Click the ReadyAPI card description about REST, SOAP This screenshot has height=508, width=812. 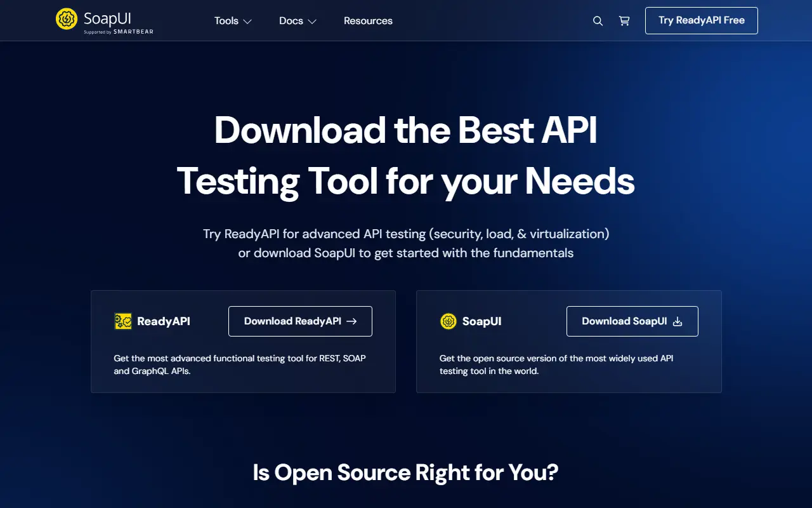click(240, 364)
